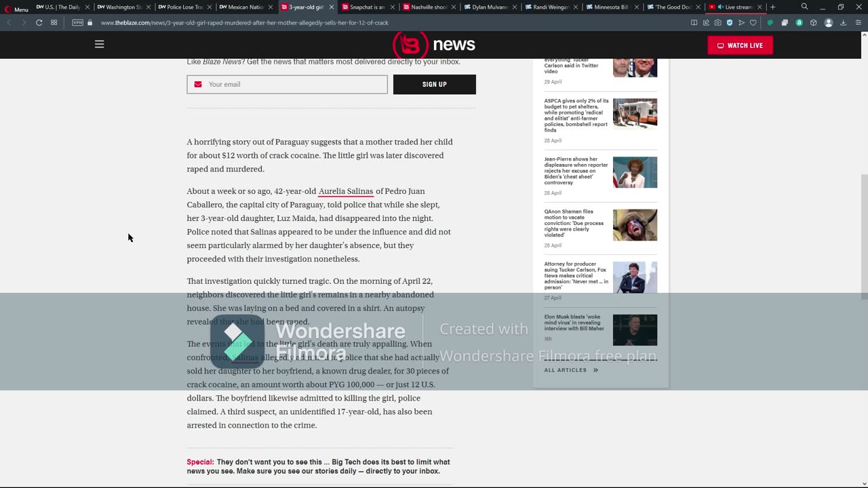
Task: Close the '3-year-old girl' tab
Action: point(332,7)
